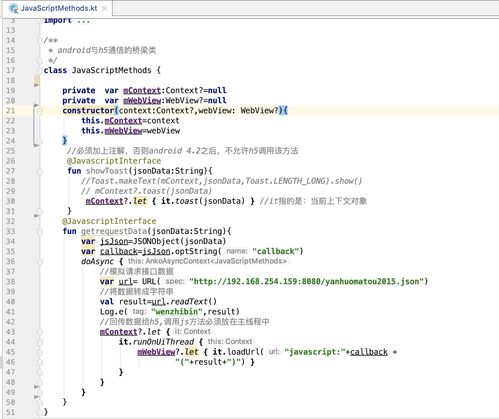
Task: Click the fold marker at line 43
Action: [40, 332]
